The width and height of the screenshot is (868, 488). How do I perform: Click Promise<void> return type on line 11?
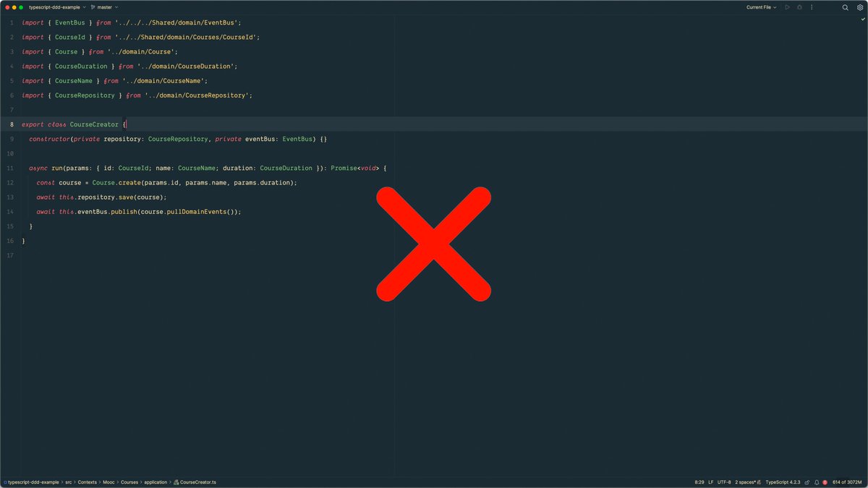pyautogui.click(x=355, y=168)
